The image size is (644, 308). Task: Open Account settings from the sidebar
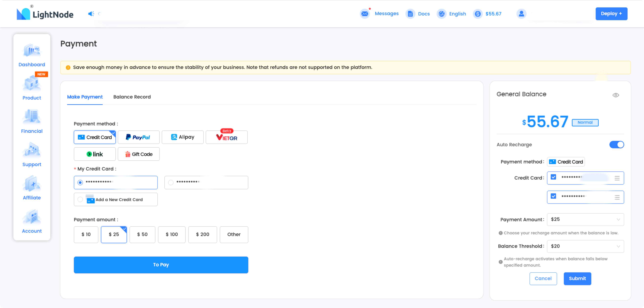(x=32, y=222)
